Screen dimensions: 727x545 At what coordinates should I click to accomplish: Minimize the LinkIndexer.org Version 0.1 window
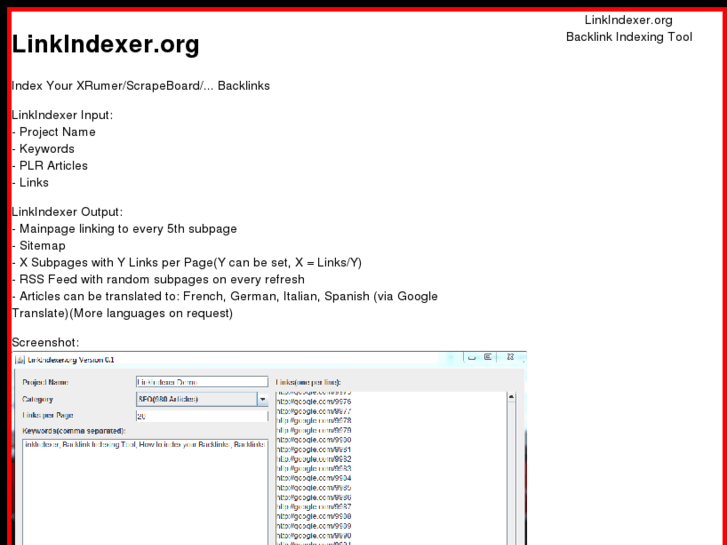tap(472, 357)
